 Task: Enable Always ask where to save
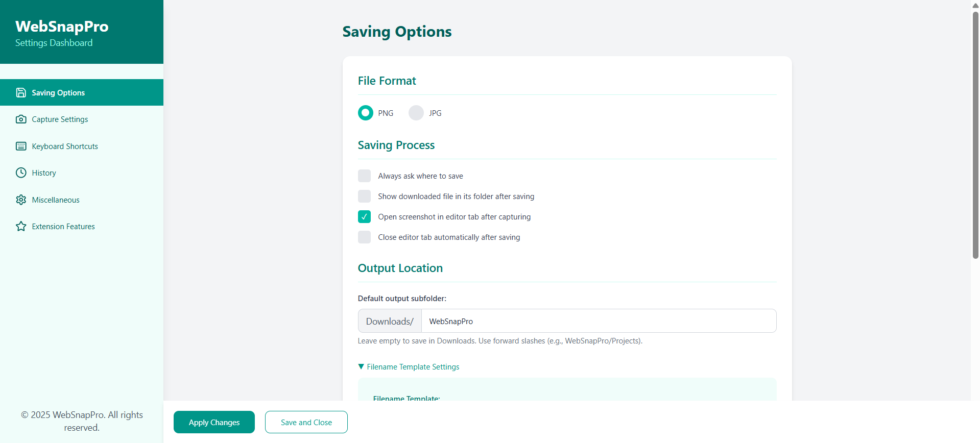pyautogui.click(x=365, y=176)
